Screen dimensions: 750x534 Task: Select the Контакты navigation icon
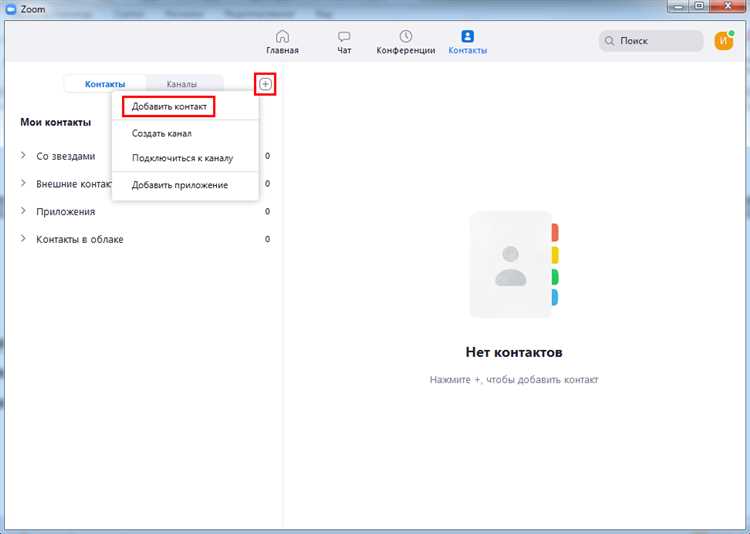(467, 37)
